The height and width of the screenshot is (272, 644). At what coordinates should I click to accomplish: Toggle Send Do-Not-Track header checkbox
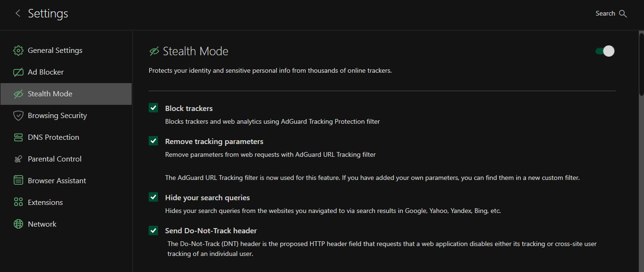pyautogui.click(x=153, y=230)
